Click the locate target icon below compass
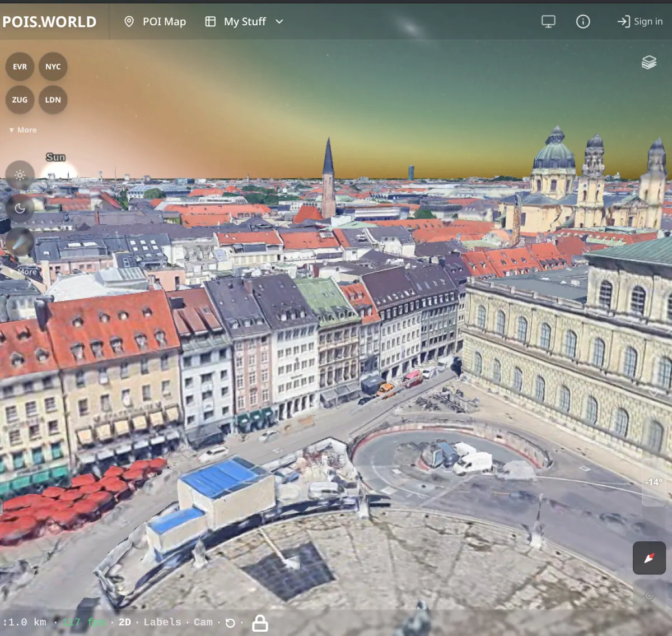This screenshot has height=636, width=672. click(x=649, y=596)
